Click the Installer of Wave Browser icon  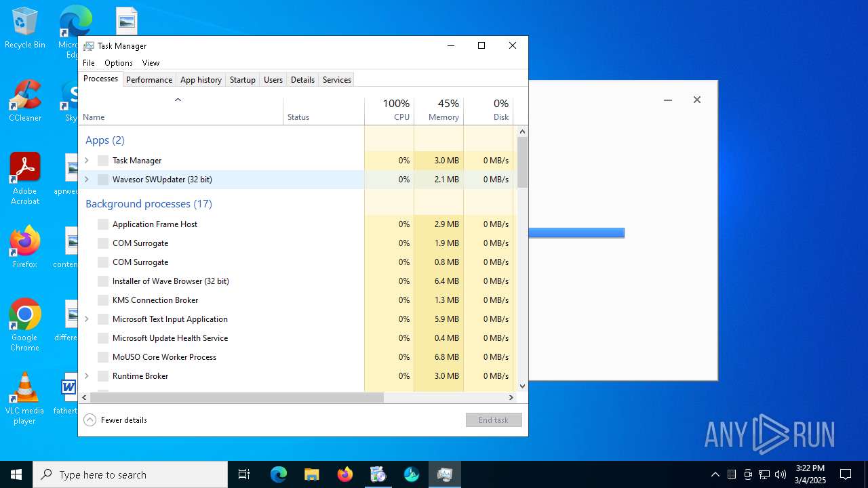[x=103, y=281]
